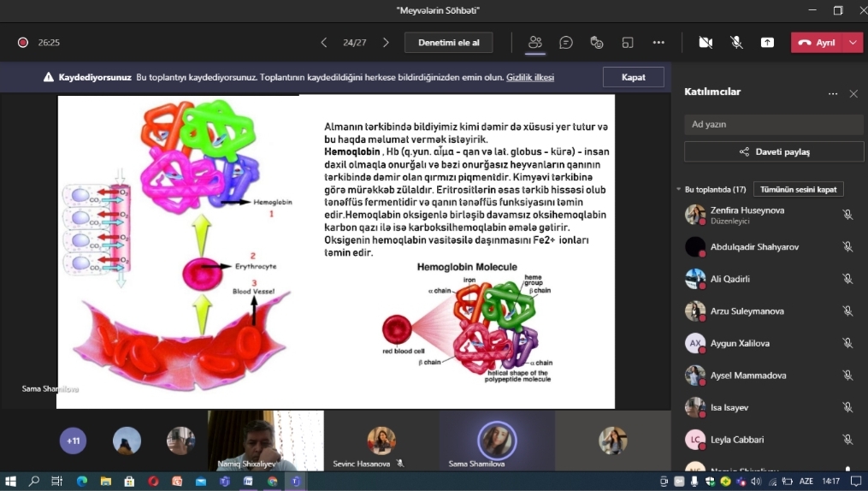Go to the previous slide
The height and width of the screenshot is (491, 868).
[324, 42]
